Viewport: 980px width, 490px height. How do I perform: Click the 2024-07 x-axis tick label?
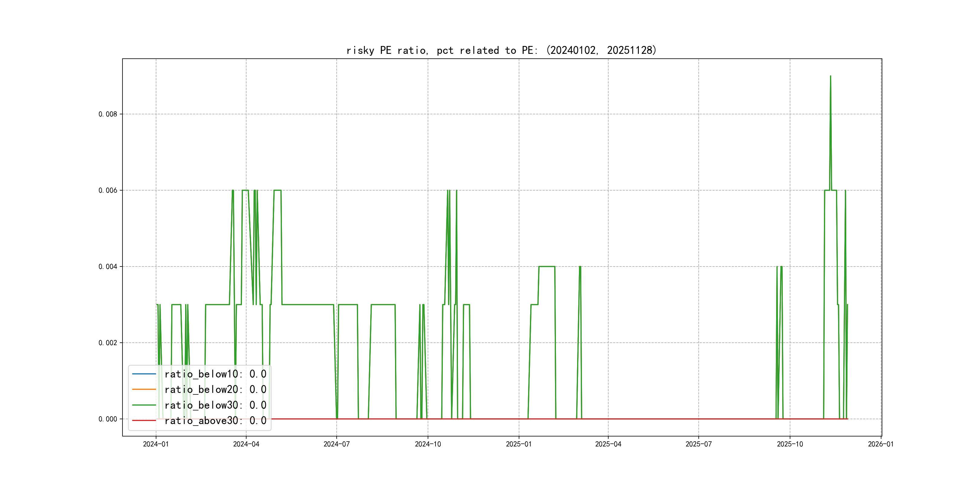tap(336, 444)
